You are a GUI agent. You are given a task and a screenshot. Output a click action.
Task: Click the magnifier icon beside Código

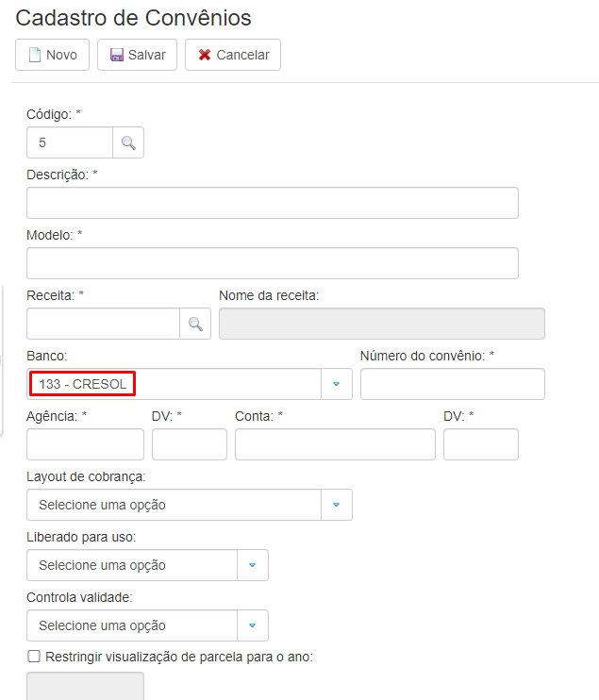click(x=128, y=143)
